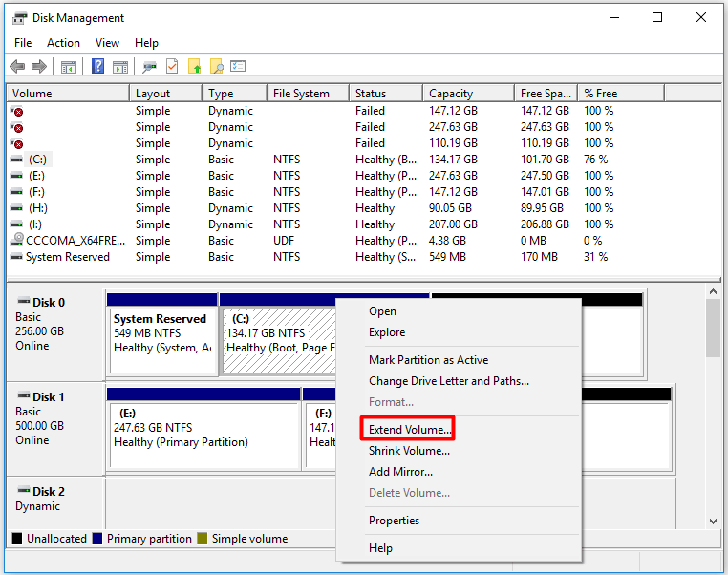Click the disc icon beside CCCOMA_X64FRE

coord(17,239)
